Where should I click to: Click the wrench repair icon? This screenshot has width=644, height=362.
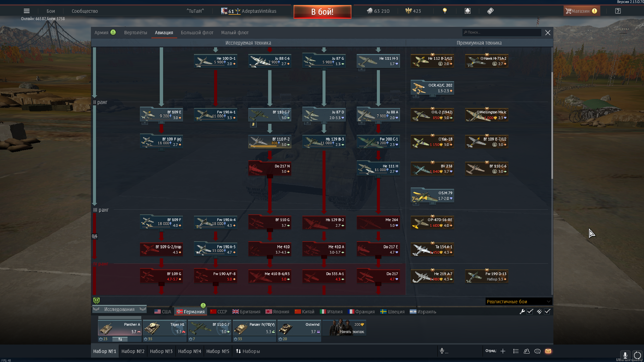522,311
